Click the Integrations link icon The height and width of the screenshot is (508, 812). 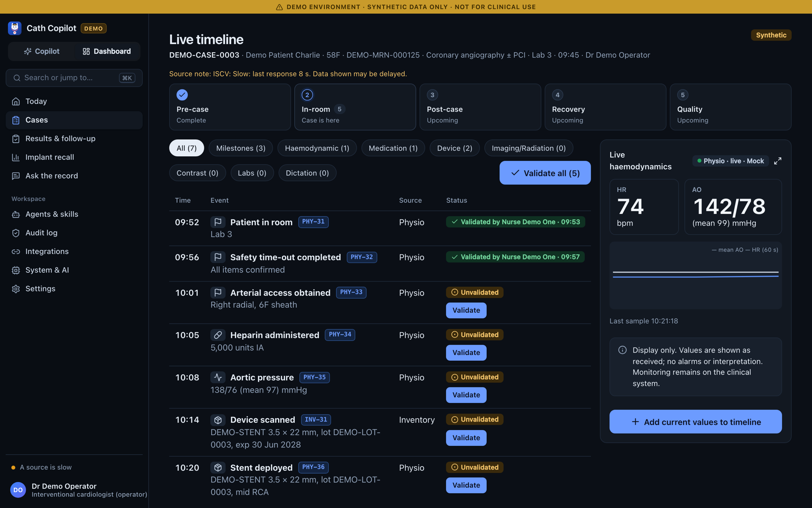click(16, 252)
